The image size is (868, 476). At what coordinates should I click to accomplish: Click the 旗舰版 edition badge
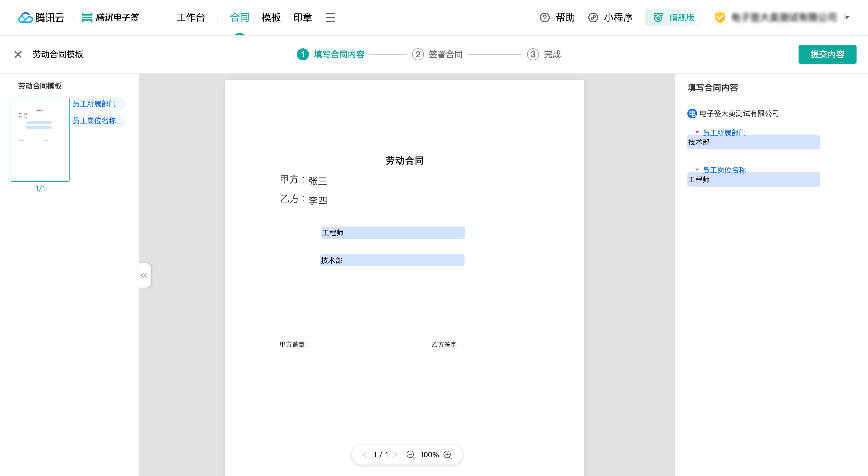coord(673,18)
